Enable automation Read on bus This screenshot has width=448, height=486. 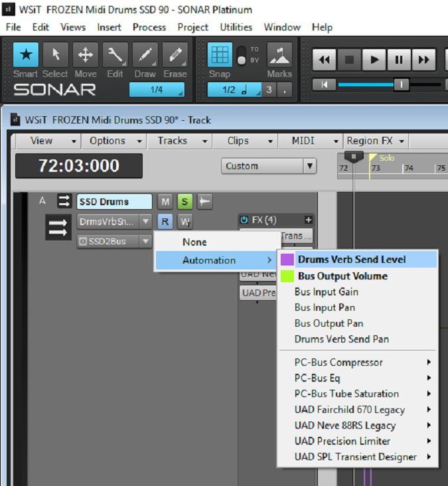coord(165,222)
